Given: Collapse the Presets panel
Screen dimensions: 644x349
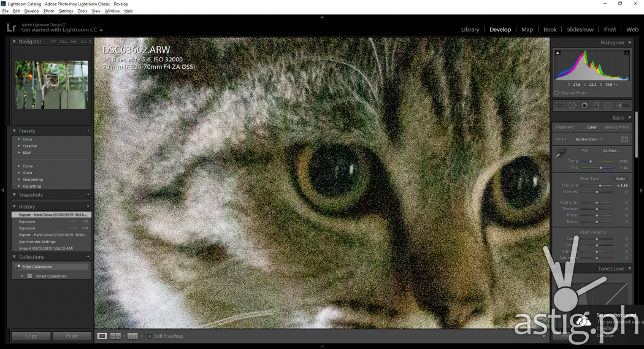Looking at the screenshot, I should pyautogui.click(x=14, y=131).
